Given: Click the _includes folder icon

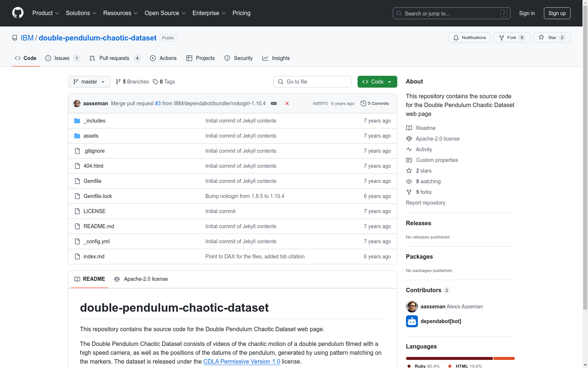Looking at the screenshot, I should 77,121.
